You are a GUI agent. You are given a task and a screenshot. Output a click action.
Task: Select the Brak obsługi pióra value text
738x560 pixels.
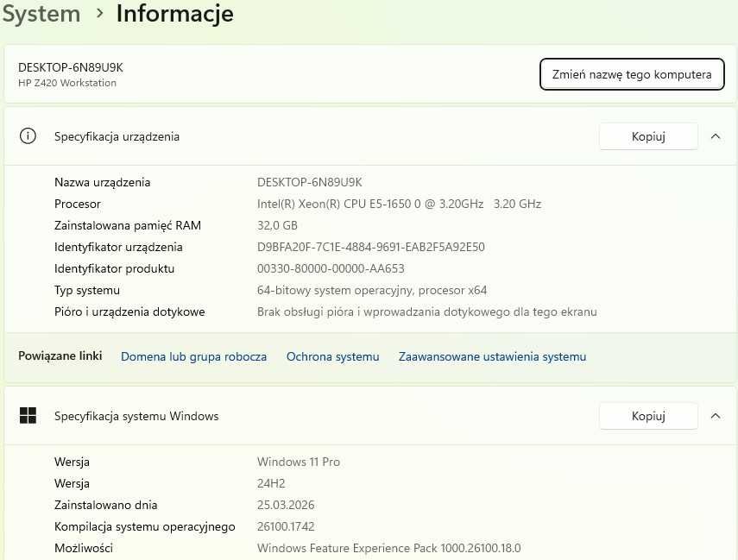[427, 312]
